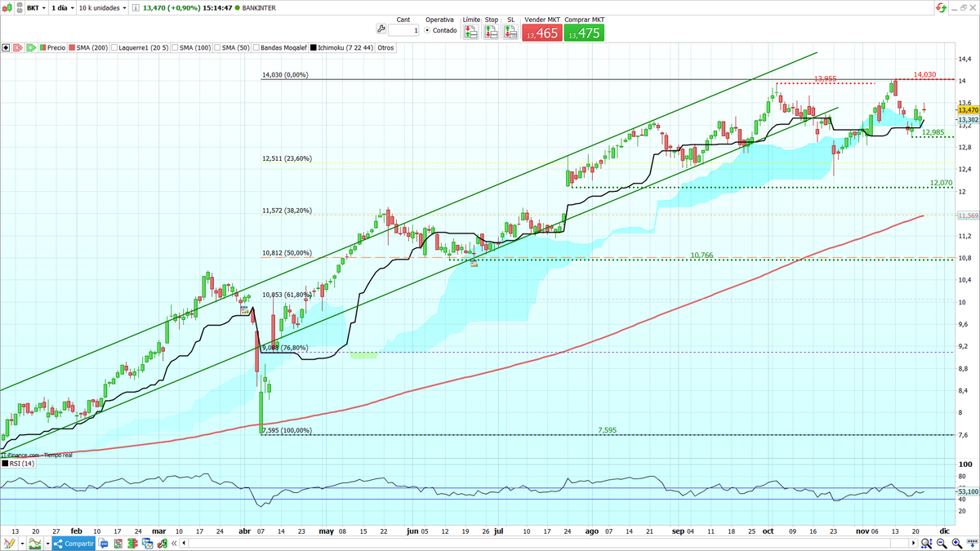Enable the SMA (100) indicator
Viewport: 980px width, 551px height.
click(191, 47)
